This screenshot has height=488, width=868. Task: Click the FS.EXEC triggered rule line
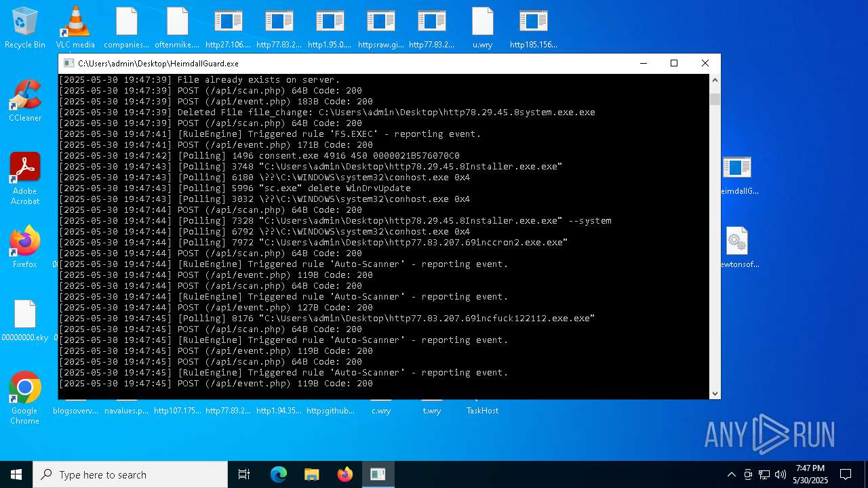270,134
